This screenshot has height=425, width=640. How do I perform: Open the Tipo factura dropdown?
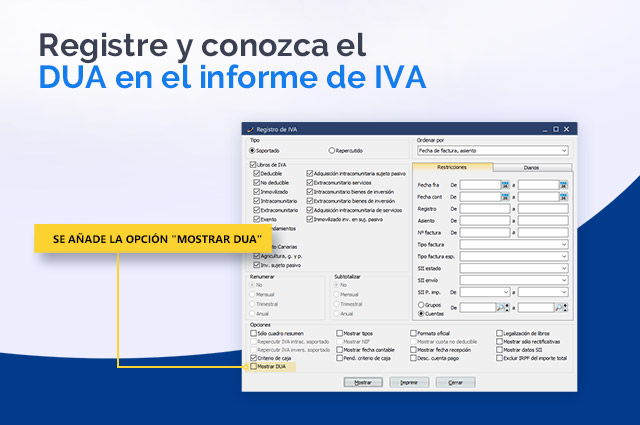tap(564, 244)
